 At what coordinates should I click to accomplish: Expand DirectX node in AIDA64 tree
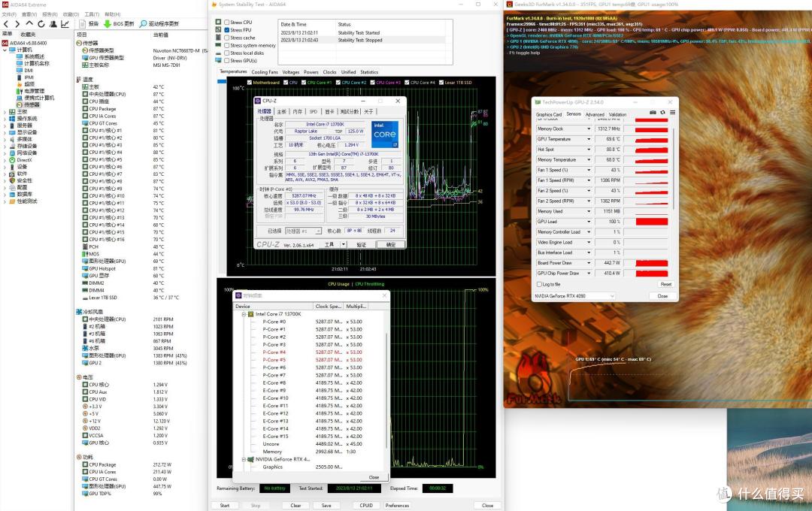[5, 160]
